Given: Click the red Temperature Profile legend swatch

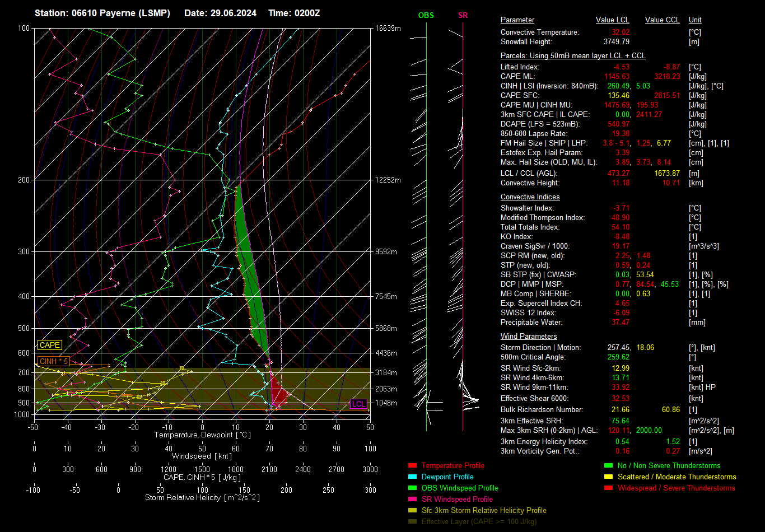Looking at the screenshot, I should [412, 466].
